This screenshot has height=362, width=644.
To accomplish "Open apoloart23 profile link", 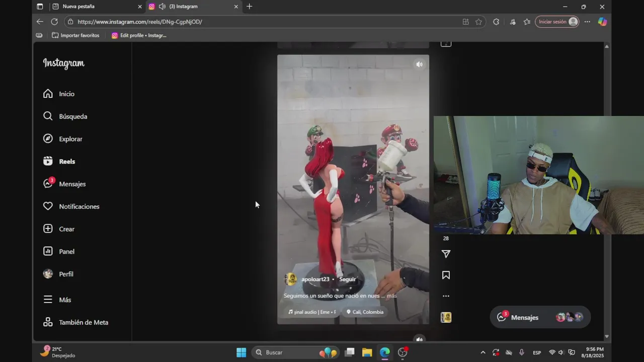I will tap(315, 279).
